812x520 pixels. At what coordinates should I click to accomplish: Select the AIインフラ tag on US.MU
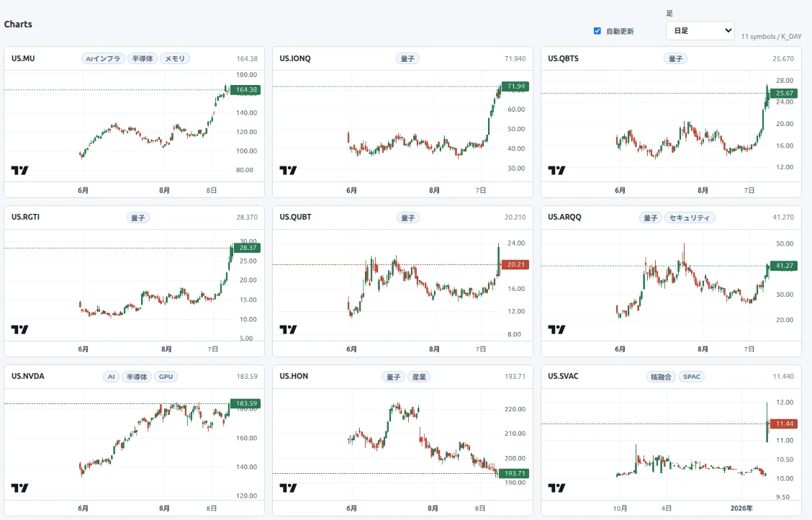[103, 58]
